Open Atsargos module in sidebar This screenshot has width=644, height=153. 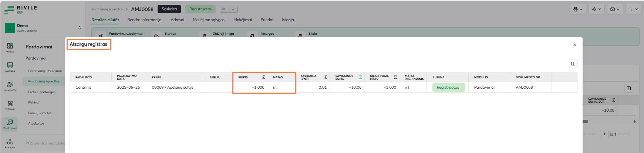point(10,143)
